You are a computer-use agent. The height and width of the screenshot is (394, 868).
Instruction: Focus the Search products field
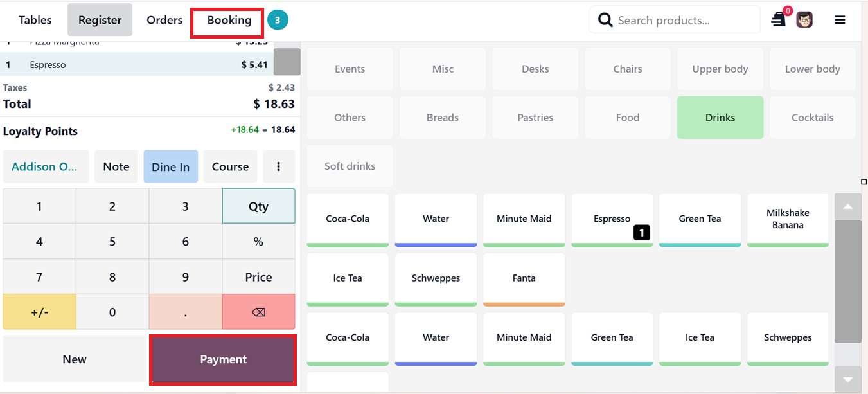681,21
